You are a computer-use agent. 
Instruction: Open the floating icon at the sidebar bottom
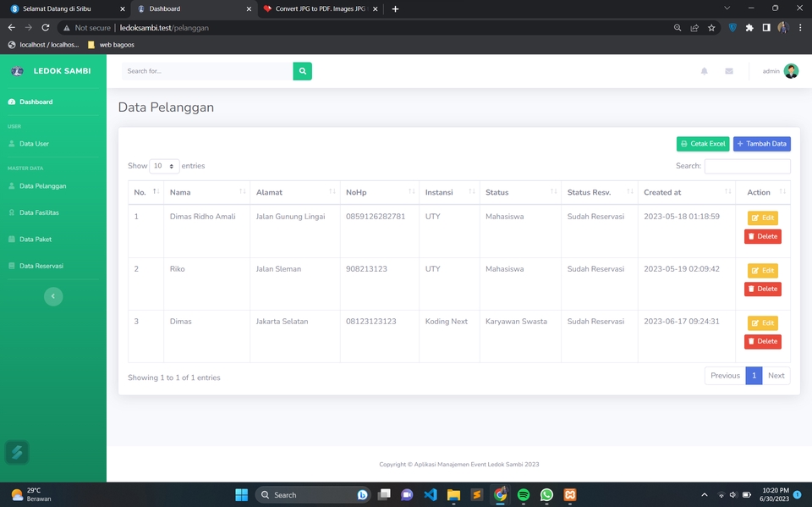click(17, 452)
